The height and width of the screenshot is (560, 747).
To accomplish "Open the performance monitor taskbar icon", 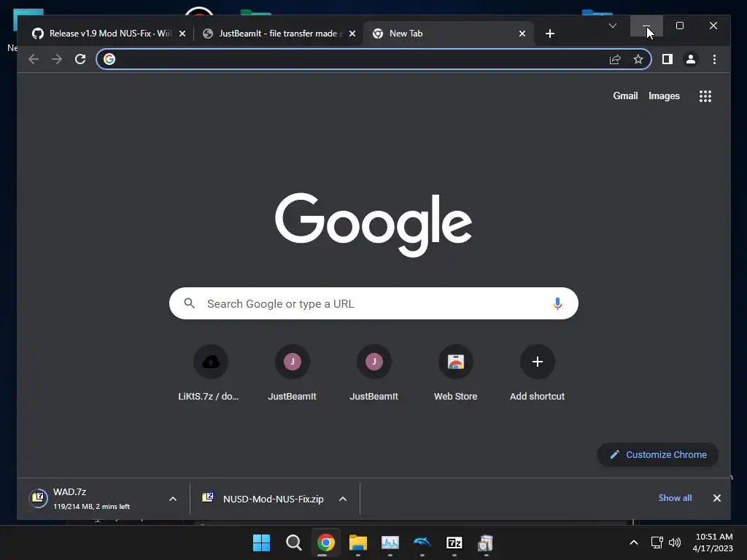I will coord(390,542).
